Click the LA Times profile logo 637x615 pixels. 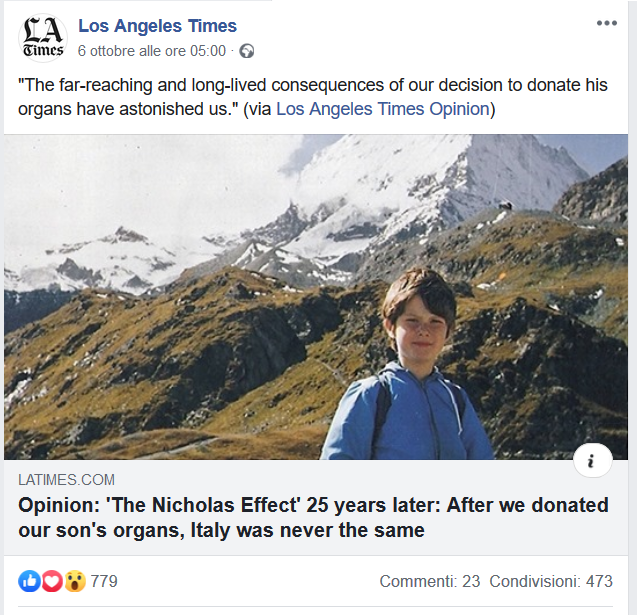click(43, 38)
